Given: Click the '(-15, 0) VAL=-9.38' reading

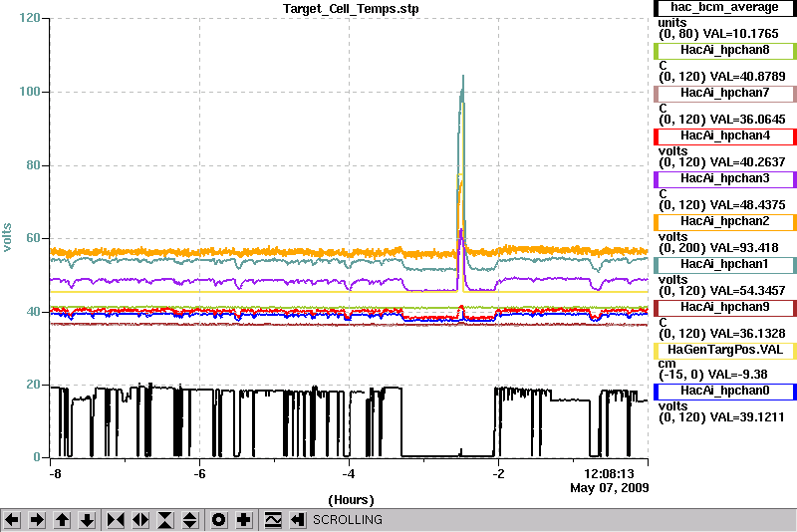Looking at the screenshot, I should [713, 375].
